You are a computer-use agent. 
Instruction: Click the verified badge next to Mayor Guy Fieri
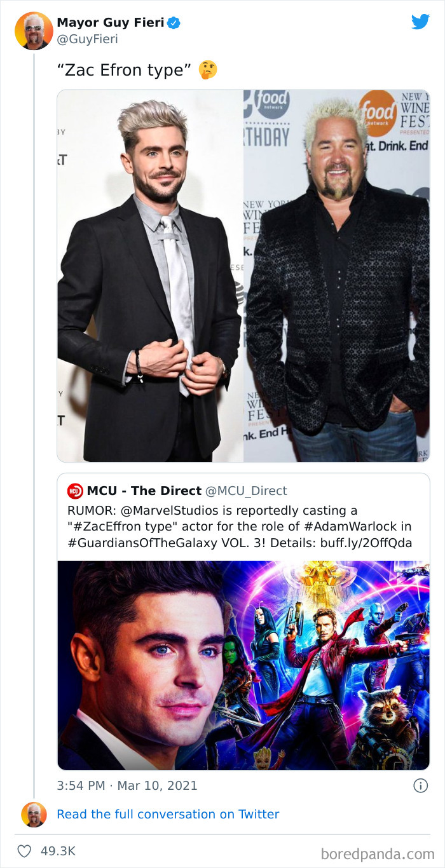point(173,22)
